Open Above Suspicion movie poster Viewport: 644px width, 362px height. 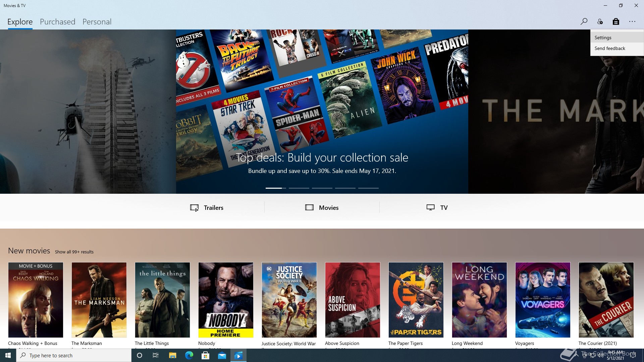(x=353, y=300)
